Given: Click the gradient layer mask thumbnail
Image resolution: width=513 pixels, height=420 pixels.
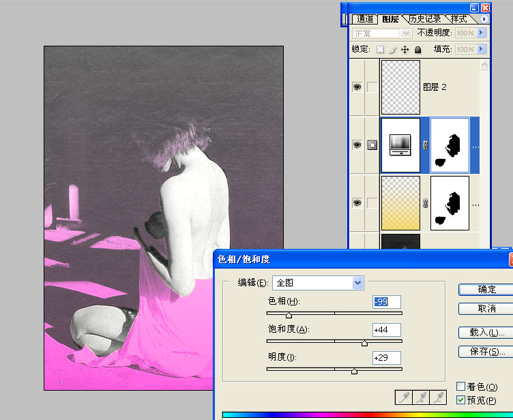Looking at the screenshot, I should (450, 203).
